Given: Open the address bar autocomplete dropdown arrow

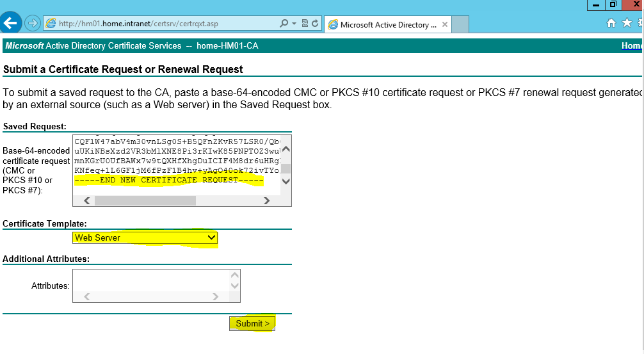Looking at the screenshot, I should 294,24.
